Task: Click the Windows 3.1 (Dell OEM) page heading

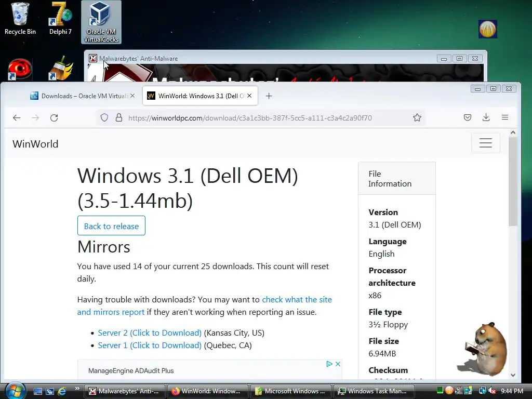Action: coord(187,188)
